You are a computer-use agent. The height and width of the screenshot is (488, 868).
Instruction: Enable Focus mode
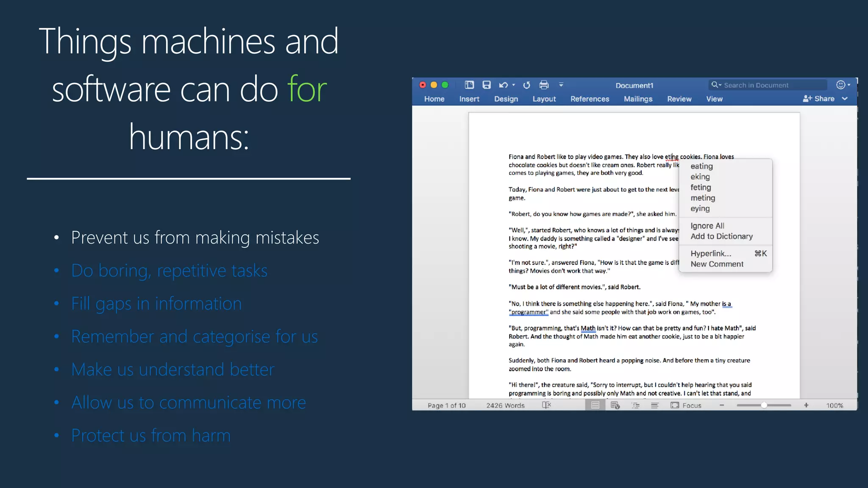686,405
